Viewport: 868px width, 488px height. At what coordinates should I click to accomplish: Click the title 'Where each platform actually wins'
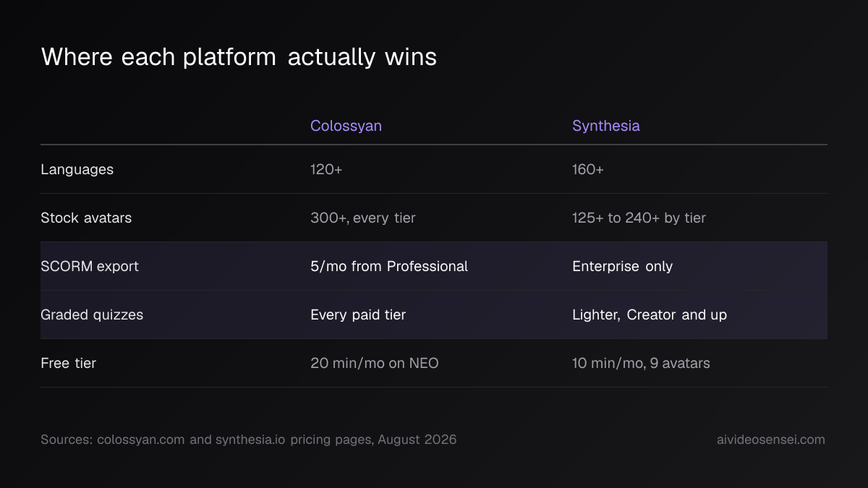point(239,57)
